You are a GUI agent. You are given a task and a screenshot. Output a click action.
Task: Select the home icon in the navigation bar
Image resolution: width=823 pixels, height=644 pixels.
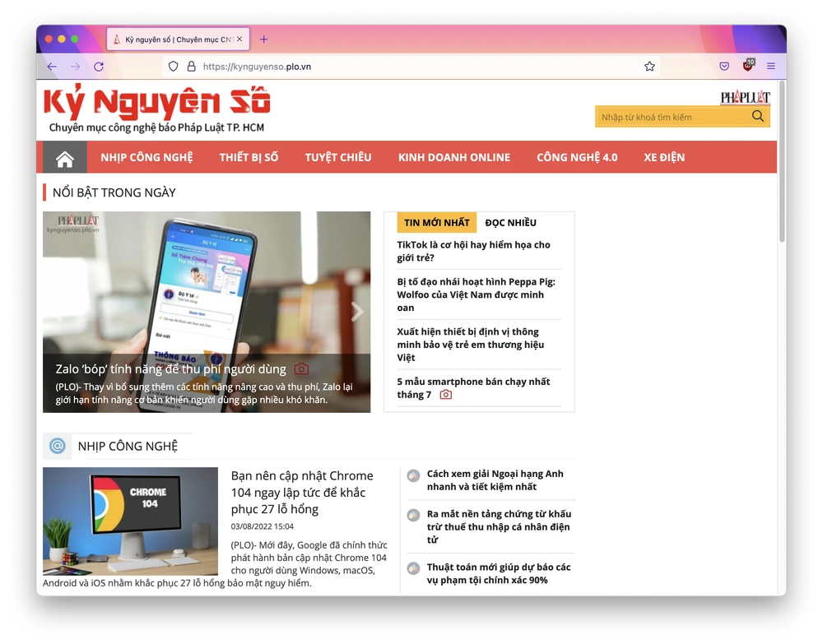pos(63,157)
